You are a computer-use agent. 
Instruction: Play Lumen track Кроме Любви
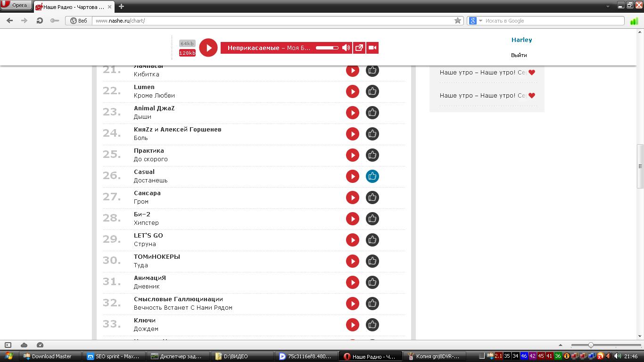(x=353, y=91)
